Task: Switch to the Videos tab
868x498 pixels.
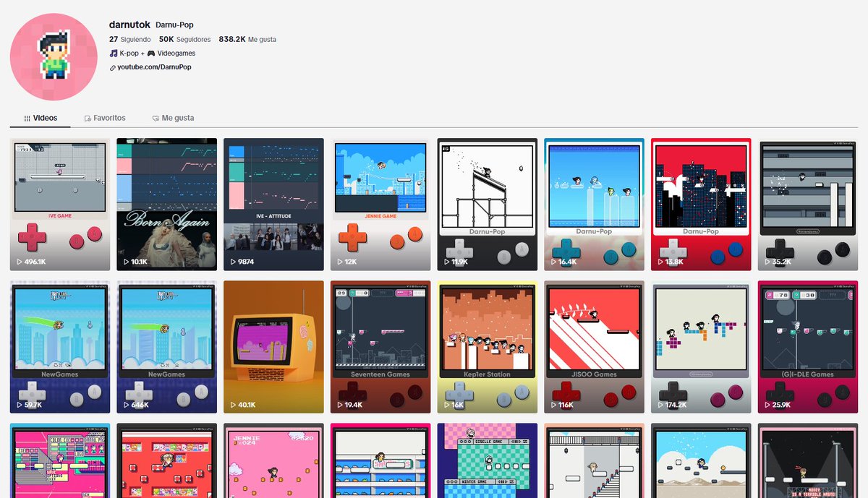Action: [x=41, y=118]
